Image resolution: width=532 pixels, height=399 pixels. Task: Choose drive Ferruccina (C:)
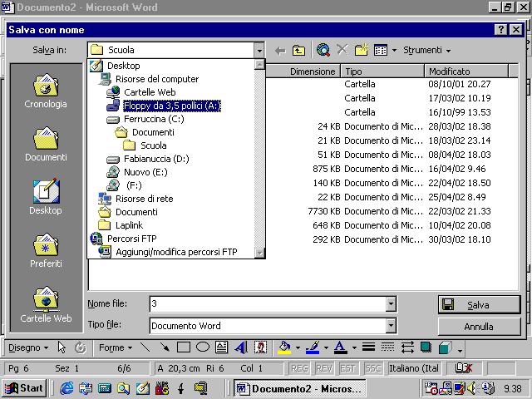coord(154,119)
